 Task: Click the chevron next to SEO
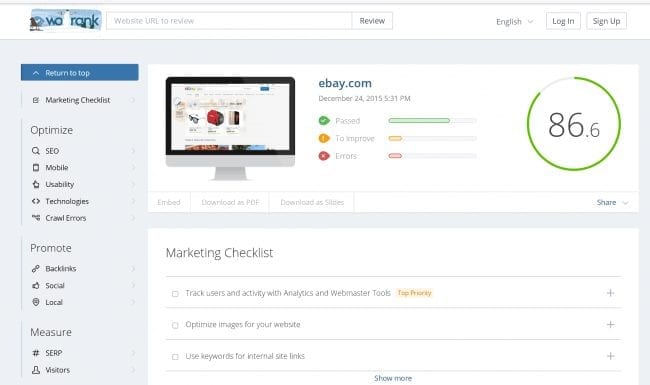(133, 151)
